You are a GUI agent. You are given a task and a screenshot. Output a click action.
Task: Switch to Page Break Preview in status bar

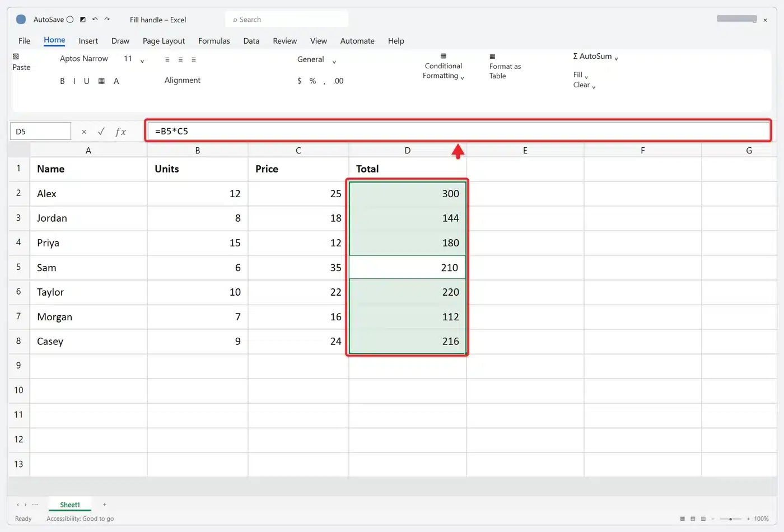pos(703,519)
